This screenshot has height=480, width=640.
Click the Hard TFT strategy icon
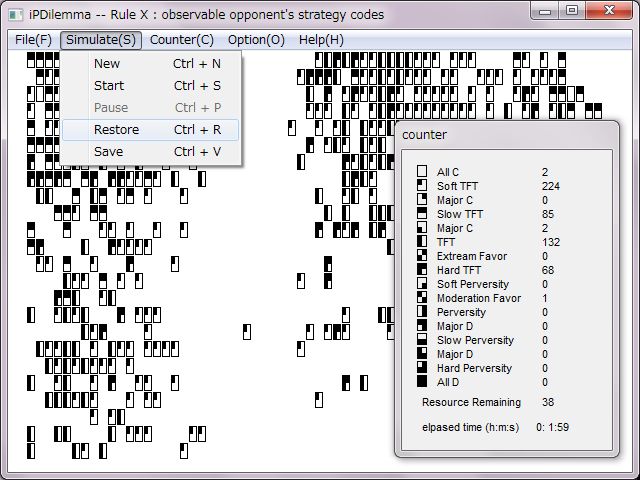coord(422,269)
